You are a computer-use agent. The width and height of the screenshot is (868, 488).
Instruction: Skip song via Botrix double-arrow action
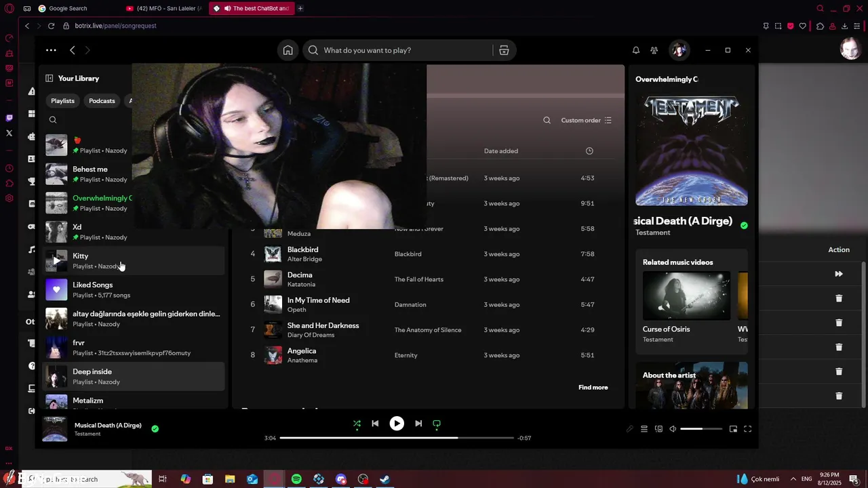tap(839, 274)
